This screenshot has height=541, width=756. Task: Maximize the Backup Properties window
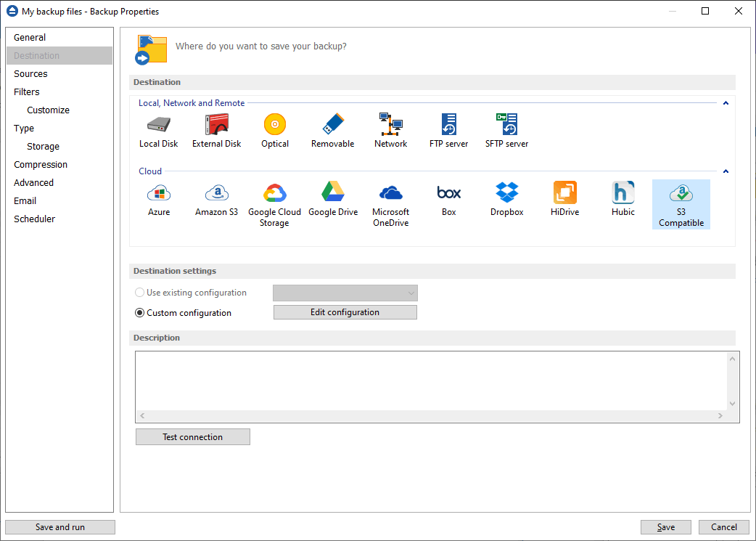705,11
